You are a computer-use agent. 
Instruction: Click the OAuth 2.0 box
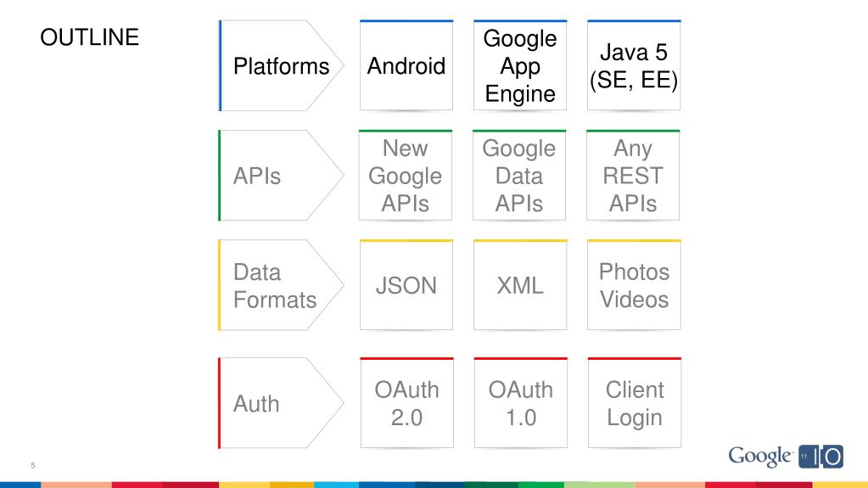point(407,402)
